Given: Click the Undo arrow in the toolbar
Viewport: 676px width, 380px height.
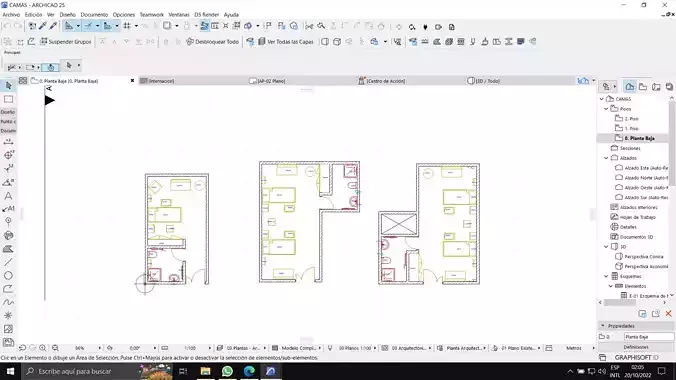Looking at the screenshot, I should click(x=7, y=26).
